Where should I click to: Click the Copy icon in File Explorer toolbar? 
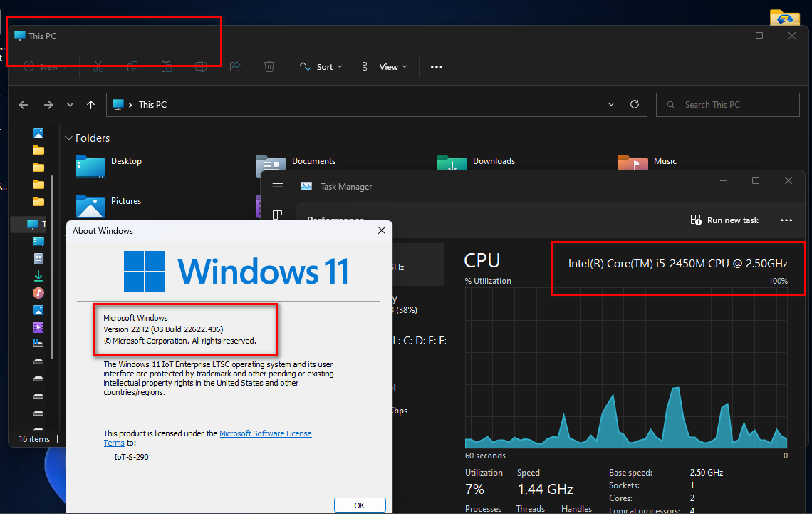(x=132, y=66)
